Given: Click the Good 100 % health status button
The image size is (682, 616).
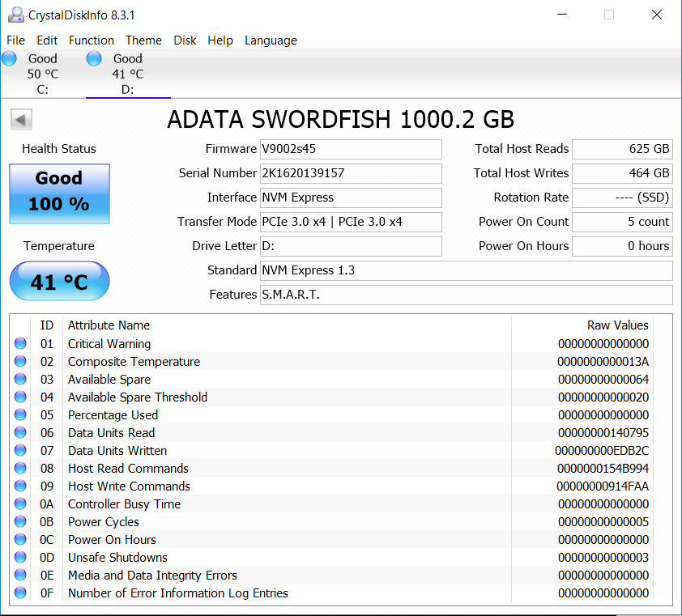Looking at the screenshot, I should (59, 193).
